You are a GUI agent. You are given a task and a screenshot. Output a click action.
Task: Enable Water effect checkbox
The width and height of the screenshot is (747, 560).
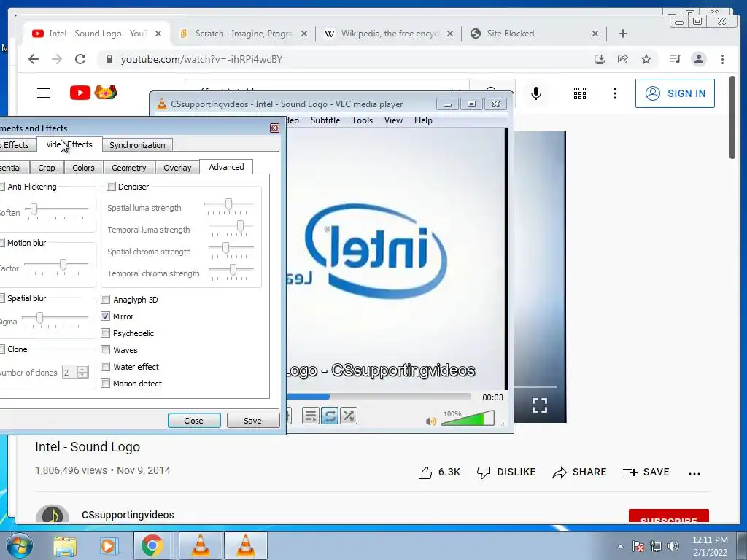click(x=105, y=367)
